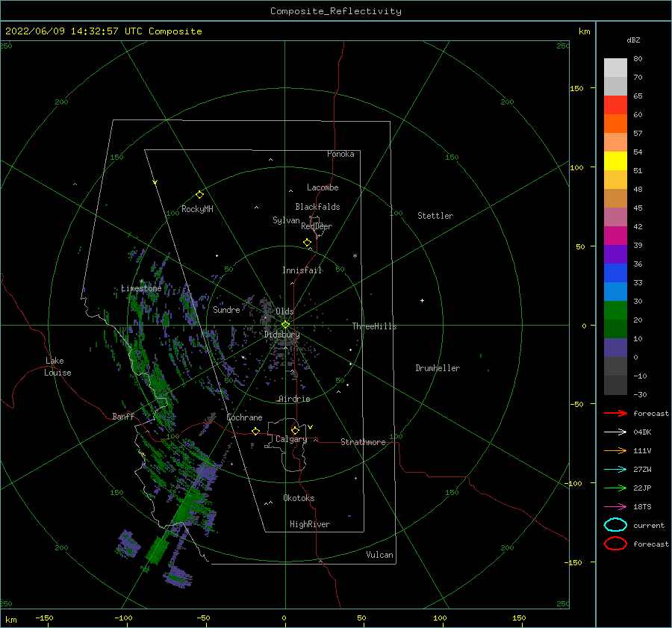The width and height of the screenshot is (672, 628).
Task: Click the Lacombe city label
Action: (323, 187)
